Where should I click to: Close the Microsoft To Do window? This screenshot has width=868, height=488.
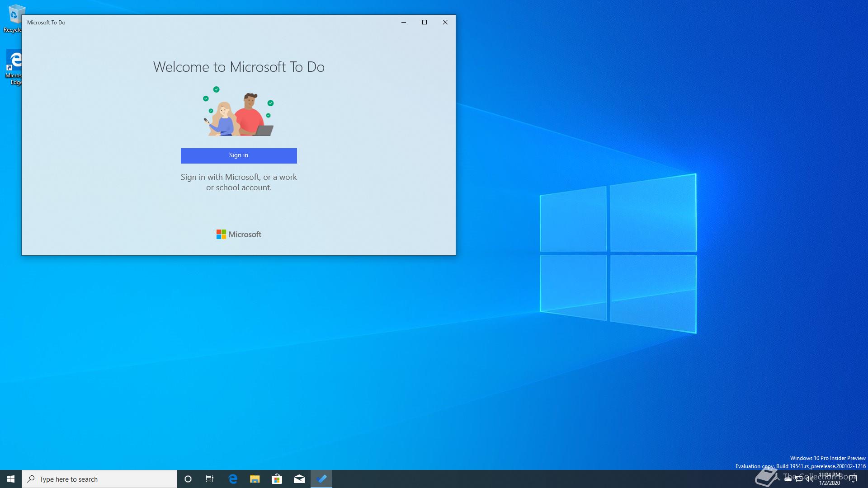(x=445, y=22)
